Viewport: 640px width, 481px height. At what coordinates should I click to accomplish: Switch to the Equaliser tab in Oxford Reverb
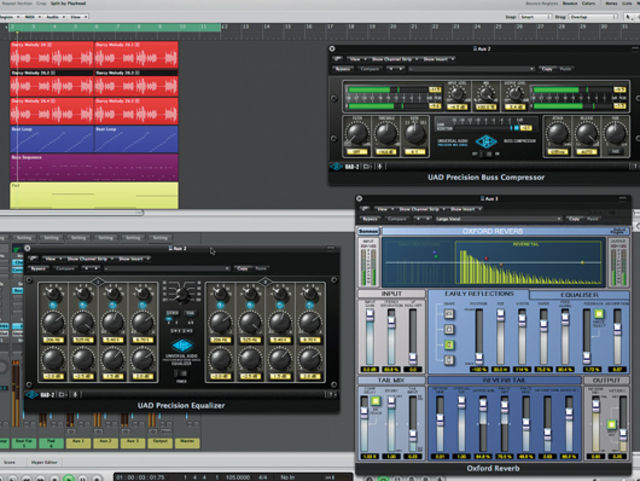click(x=579, y=295)
